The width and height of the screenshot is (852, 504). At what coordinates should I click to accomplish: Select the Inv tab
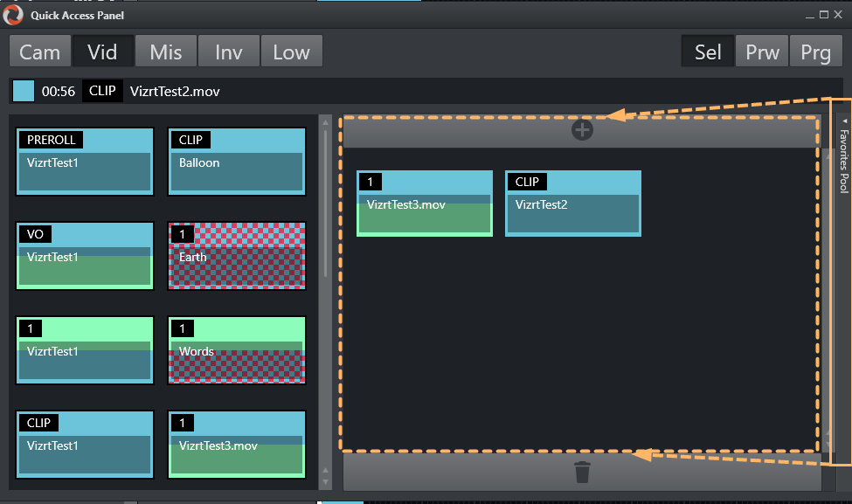[x=229, y=52]
